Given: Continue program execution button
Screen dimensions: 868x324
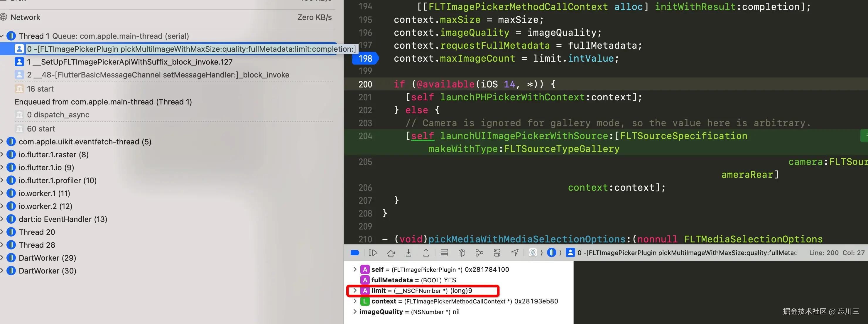Looking at the screenshot, I should pos(373,252).
